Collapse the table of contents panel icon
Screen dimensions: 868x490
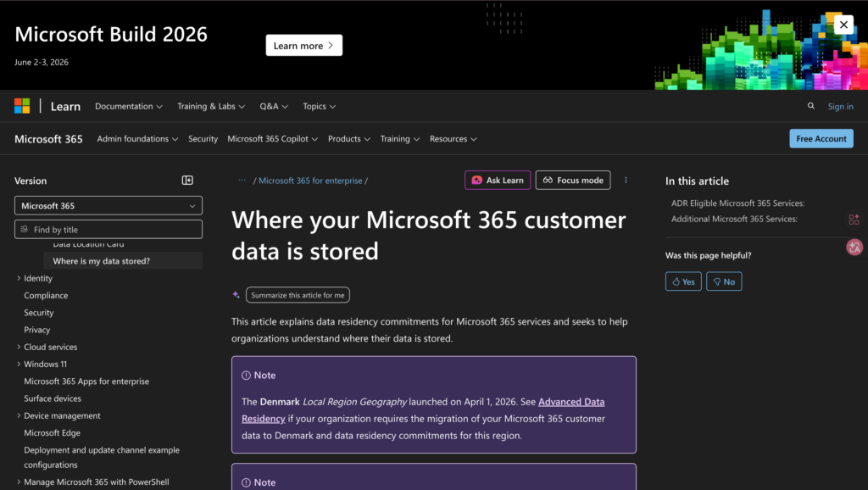(x=187, y=181)
